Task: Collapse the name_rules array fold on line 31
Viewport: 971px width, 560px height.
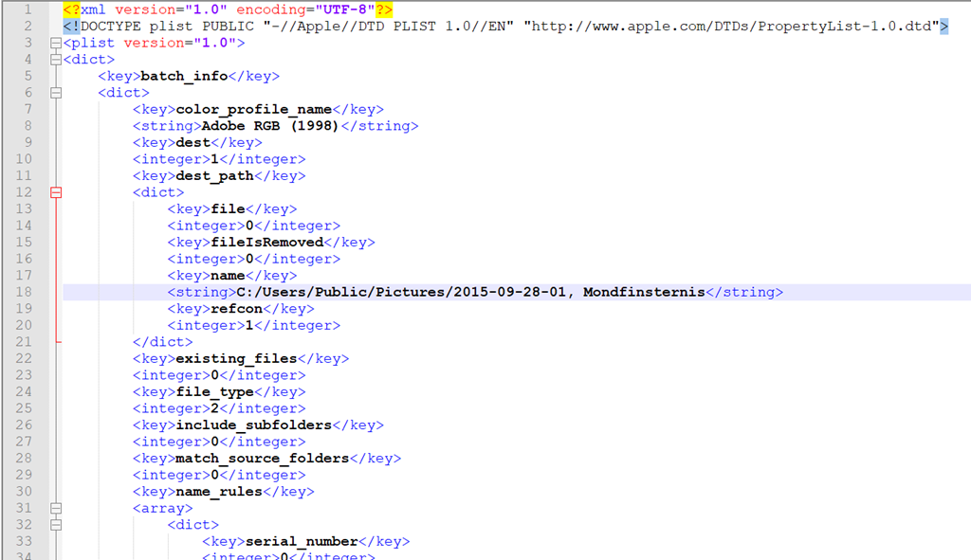Action: point(56,508)
